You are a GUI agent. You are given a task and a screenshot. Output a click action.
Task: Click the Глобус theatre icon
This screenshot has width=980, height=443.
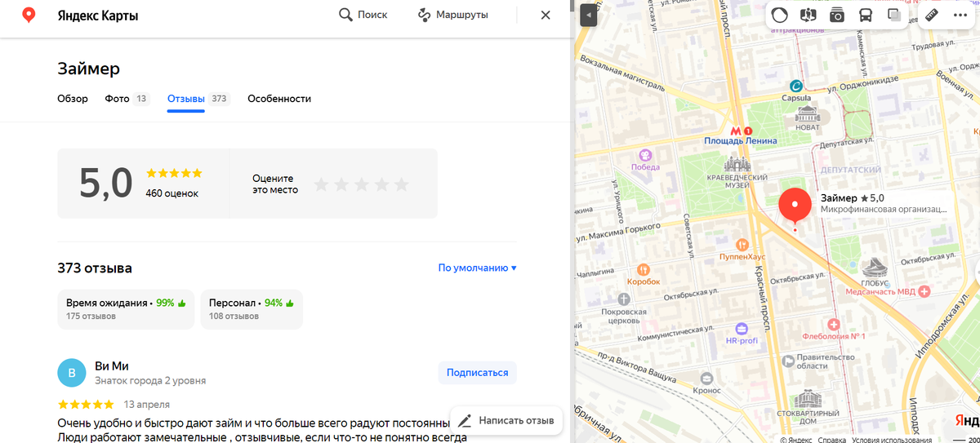(875, 268)
